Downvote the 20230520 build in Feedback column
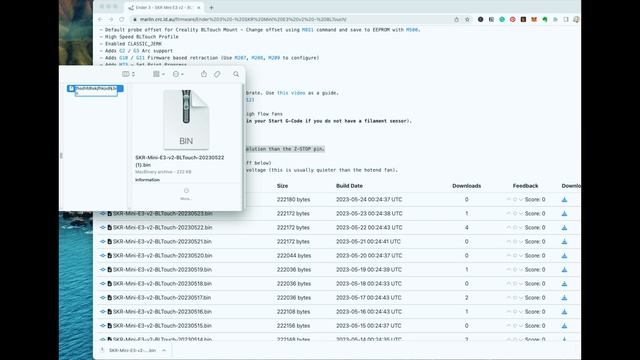This screenshot has width=640, height=360. click(521, 256)
